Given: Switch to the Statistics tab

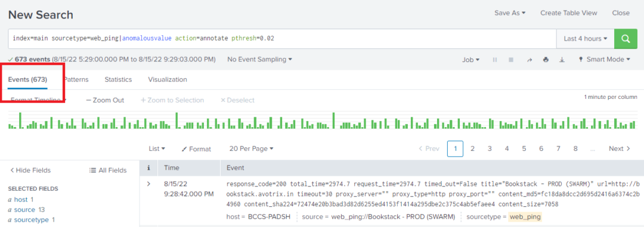Looking at the screenshot, I should point(118,79).
